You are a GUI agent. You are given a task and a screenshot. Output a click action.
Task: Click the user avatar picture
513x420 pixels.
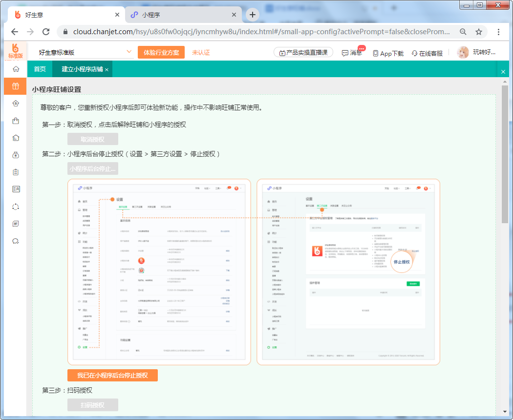pos(463,52)
